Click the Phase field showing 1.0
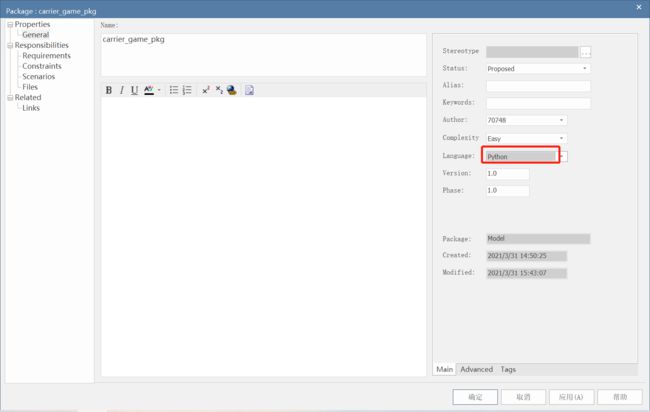Viewport: 650px width, 412px height. coord(507,190)
